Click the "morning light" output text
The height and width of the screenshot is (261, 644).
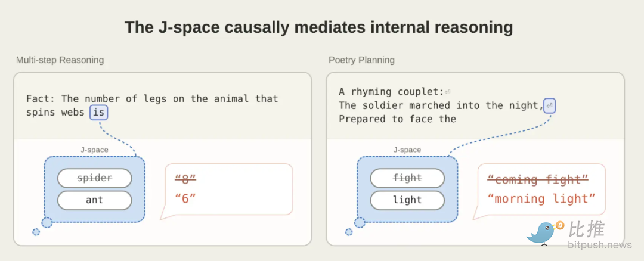(541, 199)
